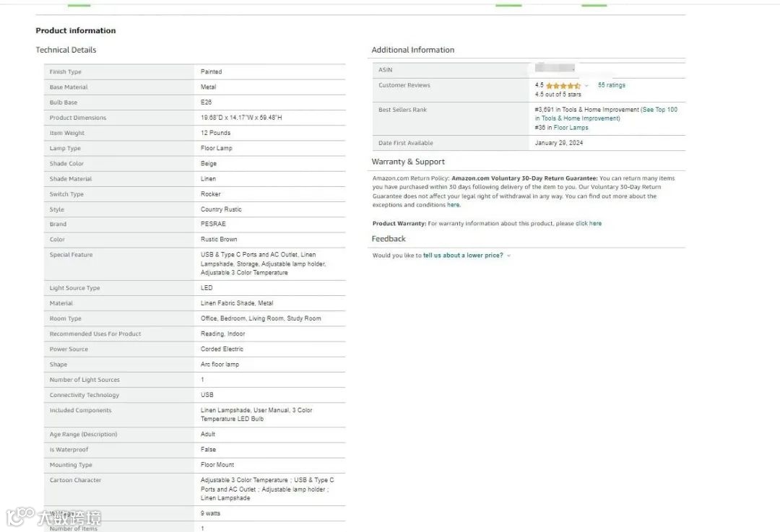The height and width of the screenshot is (532, 780).
Task: Click the watermark logo icon at bottom-left
Action: click(x=20, y=517)
